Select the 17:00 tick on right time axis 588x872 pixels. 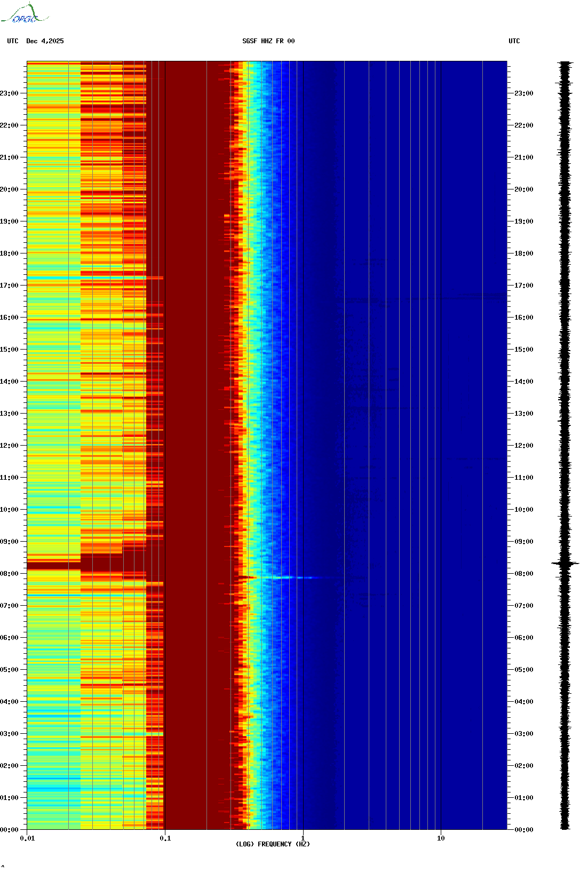pyautogui.click(x=523, y=286)
